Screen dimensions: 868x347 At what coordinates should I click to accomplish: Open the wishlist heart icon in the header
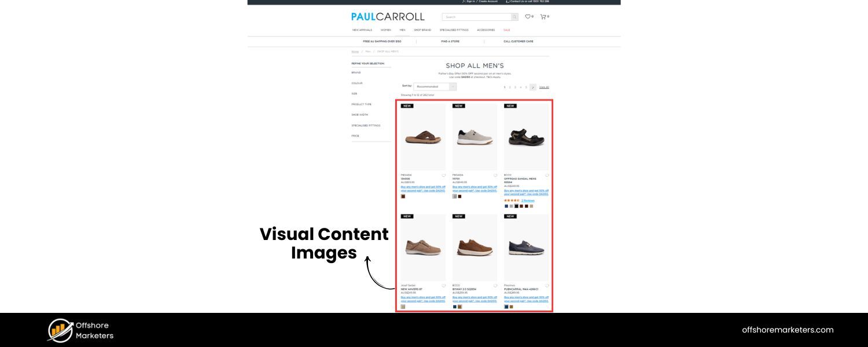(528, 17)
